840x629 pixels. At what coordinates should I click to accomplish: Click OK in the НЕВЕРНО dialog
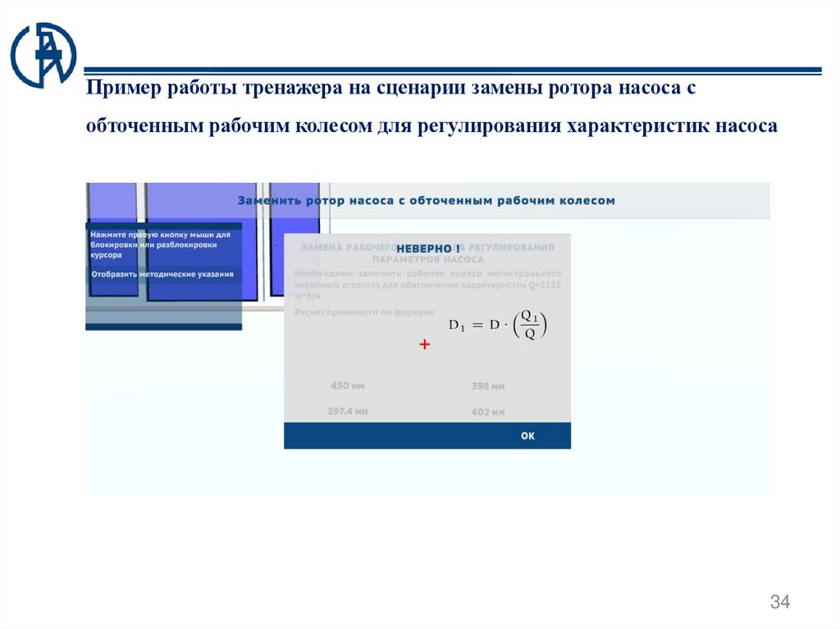(527, 435)
